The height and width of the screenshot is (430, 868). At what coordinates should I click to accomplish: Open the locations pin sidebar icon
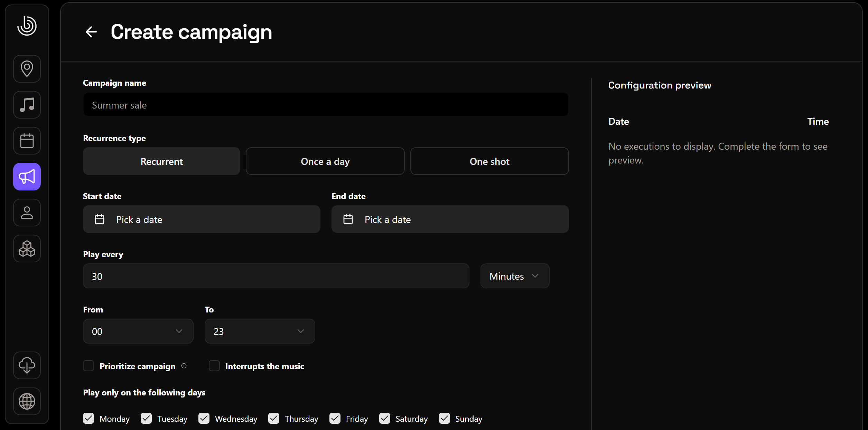27,68
